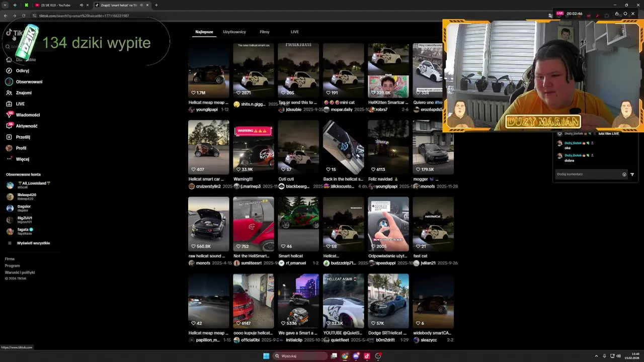This screenshot has height=362, width=644.
Task: Mute the TikTok tab audio icon
Action: [141, 5]
